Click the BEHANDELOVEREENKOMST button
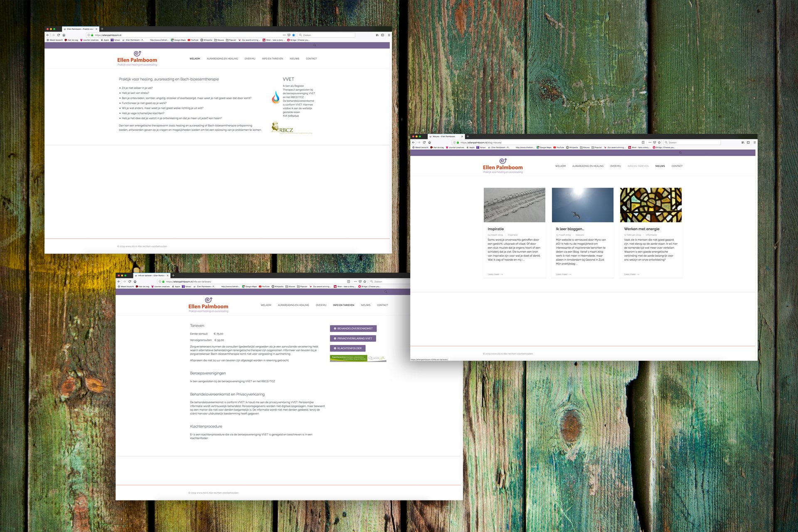Viewport: 798px width, 532px height. point(353,328)
